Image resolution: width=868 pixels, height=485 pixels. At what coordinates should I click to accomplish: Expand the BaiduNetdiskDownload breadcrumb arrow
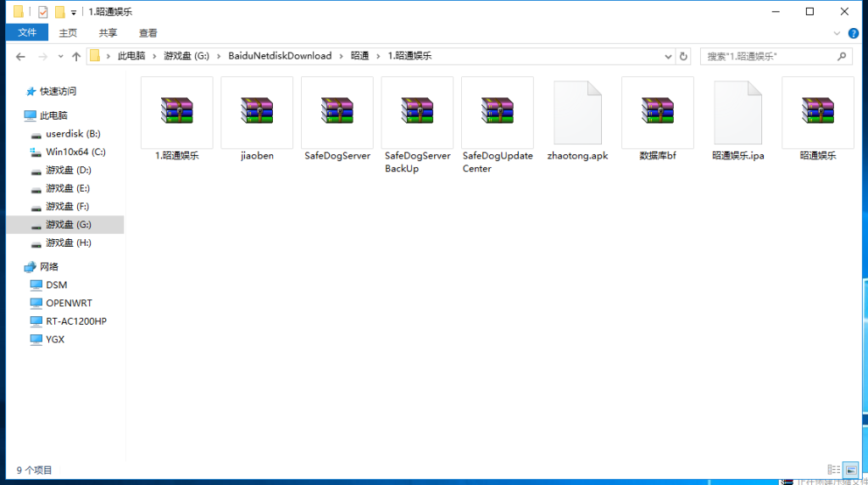click(x=341, y=57)
